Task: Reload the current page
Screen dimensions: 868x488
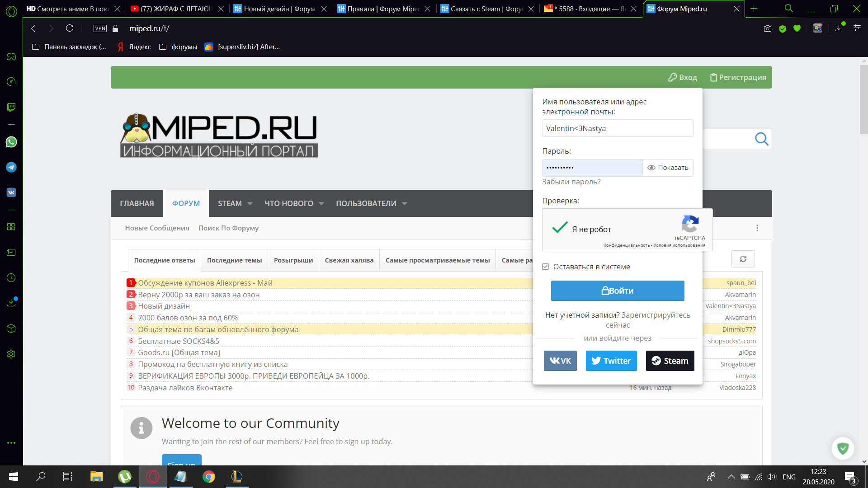Action: [70, 28]
